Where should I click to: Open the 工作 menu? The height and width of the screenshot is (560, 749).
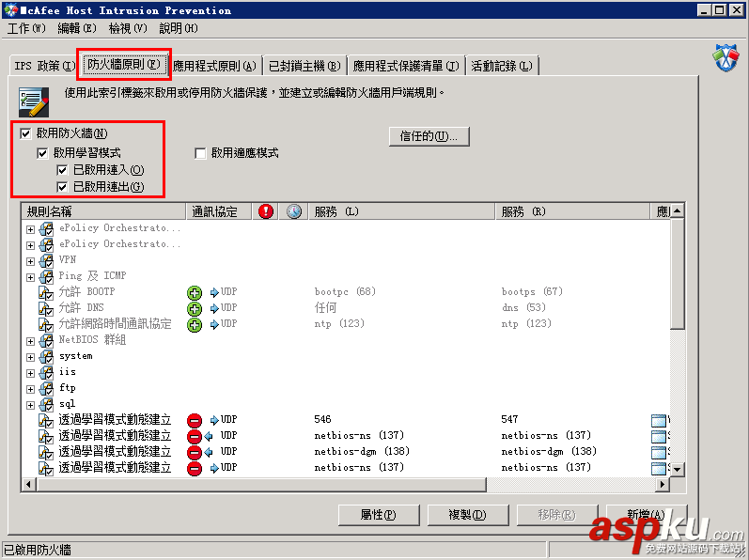[x=26, y=28]
